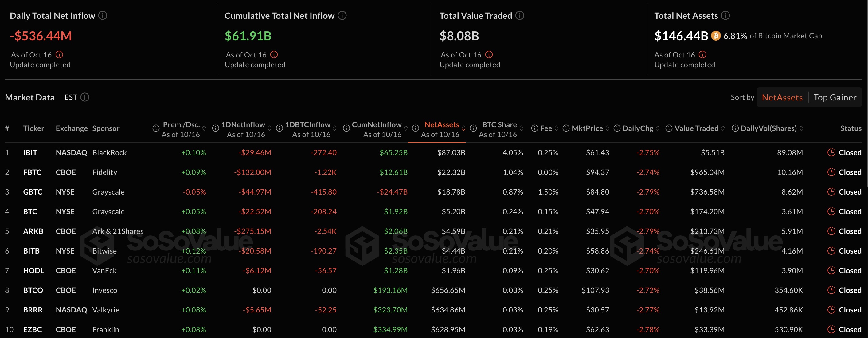Switch sorting to Top Gainer

(835, 97)
